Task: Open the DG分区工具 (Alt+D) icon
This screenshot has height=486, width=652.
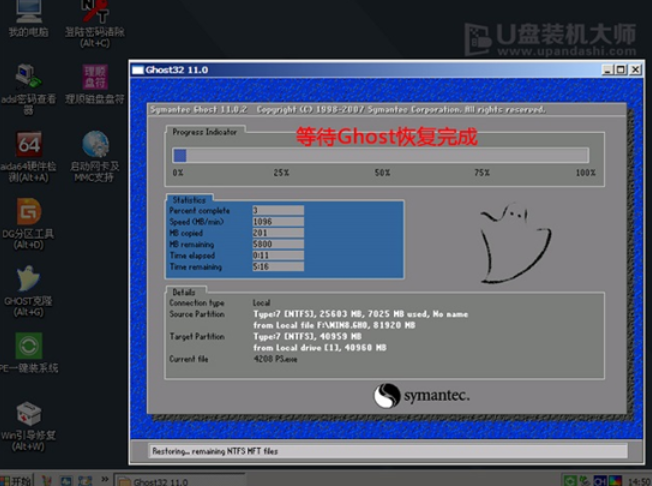Action: 28,213
